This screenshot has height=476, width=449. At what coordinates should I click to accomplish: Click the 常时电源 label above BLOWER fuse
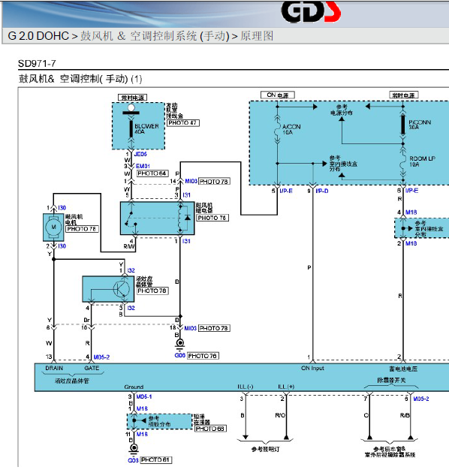(132, 98)
